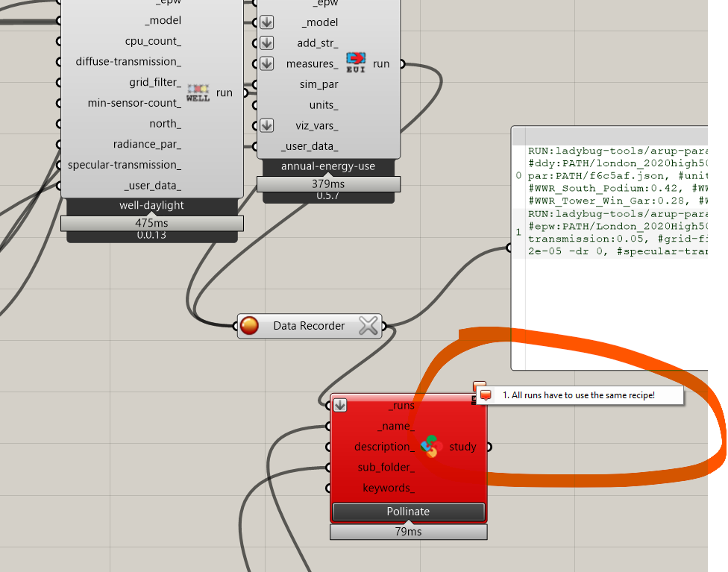The width and height of the screenshot is (728, 572).
Task: Select the sub_folder_ input on Pollinate
Action: pyautogui.click(x=386, y=467)
